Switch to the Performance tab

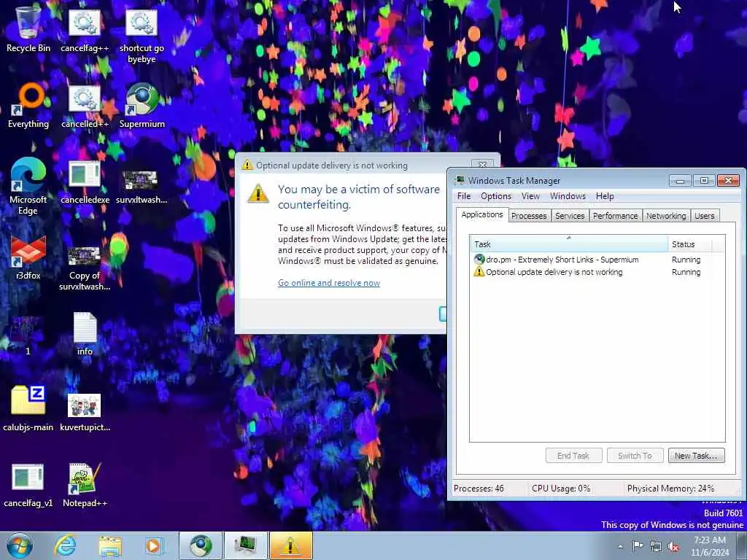click(x=615, y=216)
